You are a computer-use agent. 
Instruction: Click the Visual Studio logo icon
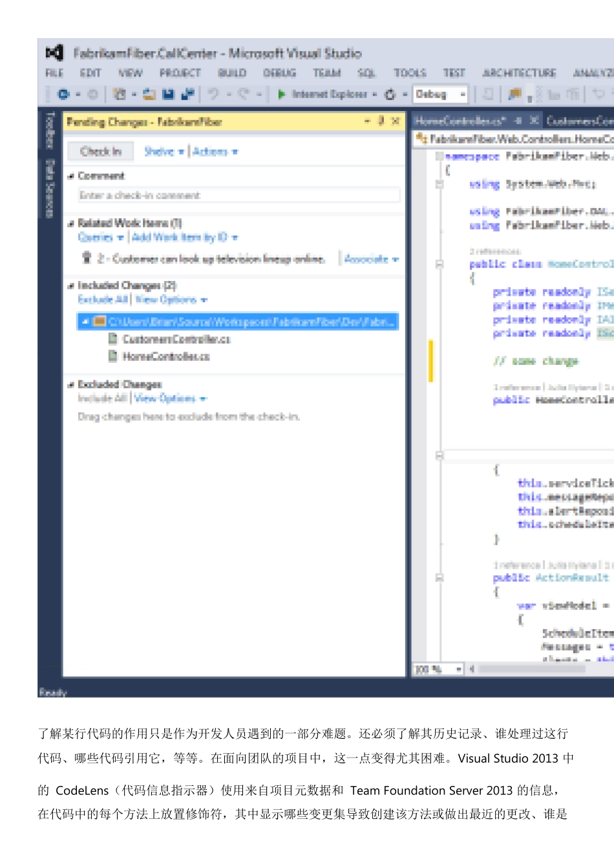(54, 53)
